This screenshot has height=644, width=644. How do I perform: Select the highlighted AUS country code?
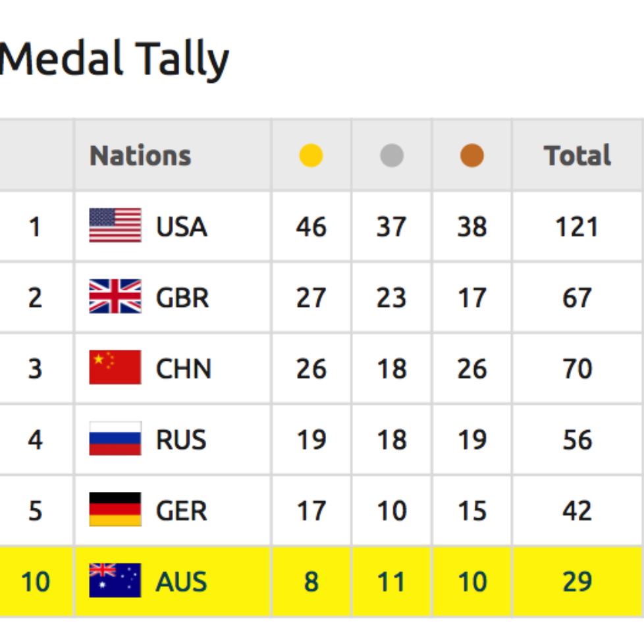coord(182,582)
